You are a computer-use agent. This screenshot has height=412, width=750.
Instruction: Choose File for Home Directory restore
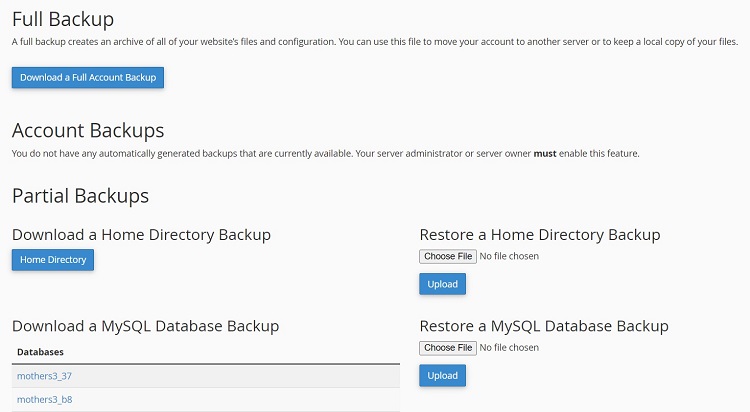click(x=448, y=256)
